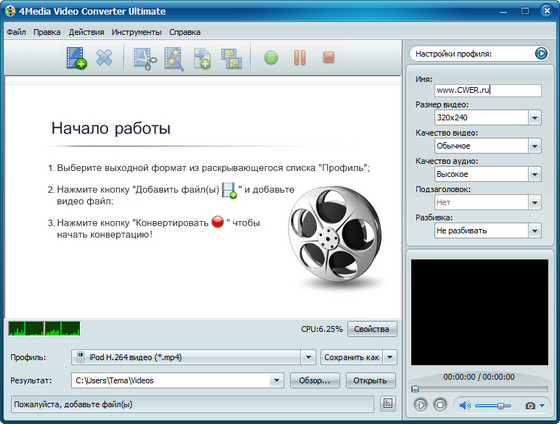The image size is (560, 424).
Task: Adjust the volume slider in preview panel
Action: pos(493,406)
